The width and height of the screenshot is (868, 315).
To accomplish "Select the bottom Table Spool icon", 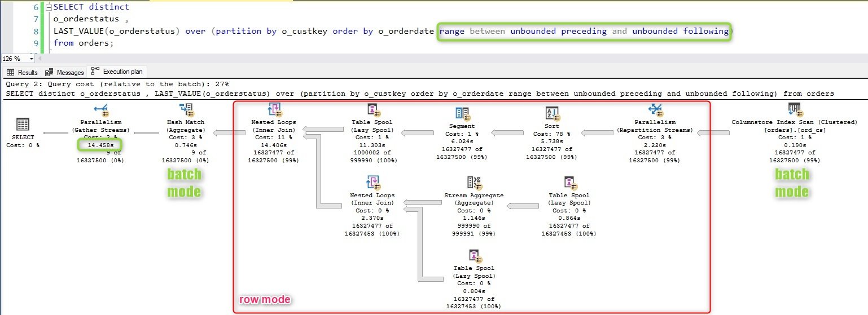I will coord(474,256).
